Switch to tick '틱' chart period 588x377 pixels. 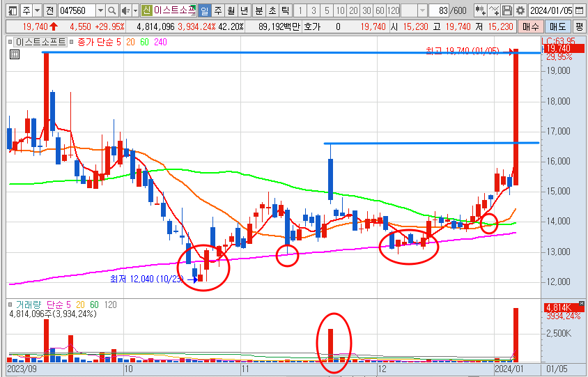(286, 10)
